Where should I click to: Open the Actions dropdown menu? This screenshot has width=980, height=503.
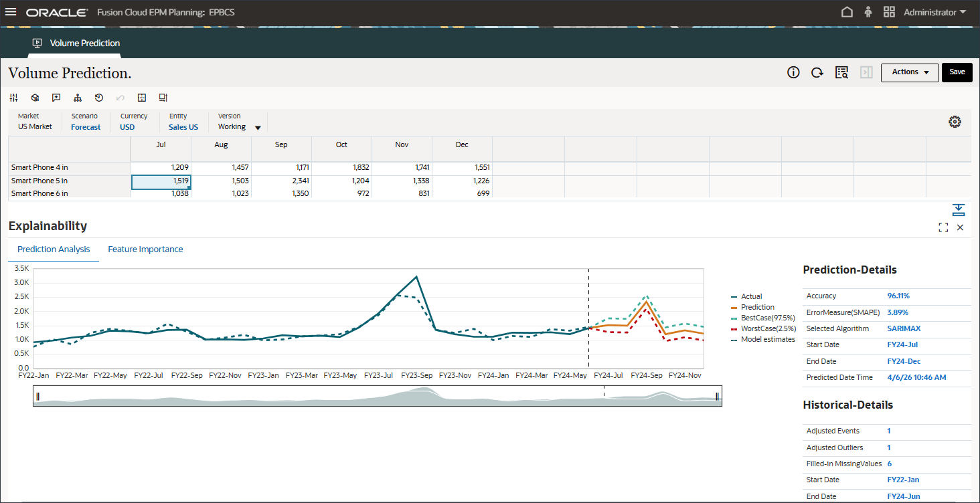point(910,72)
